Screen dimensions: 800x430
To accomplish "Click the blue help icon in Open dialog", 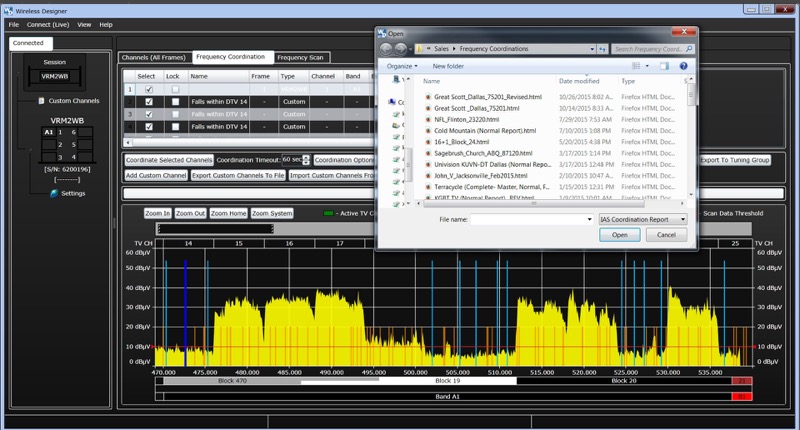I will (x=683, y=66).
